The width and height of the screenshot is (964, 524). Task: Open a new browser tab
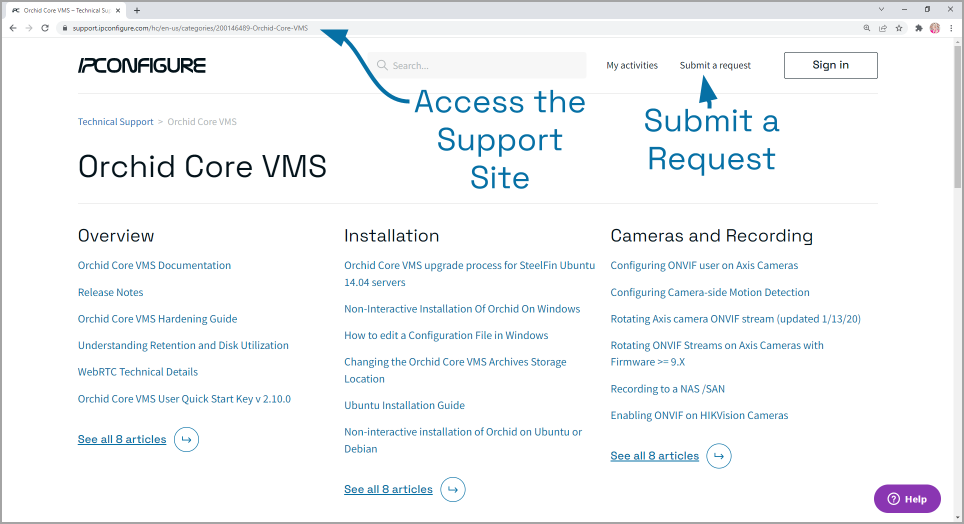(137, 10)
